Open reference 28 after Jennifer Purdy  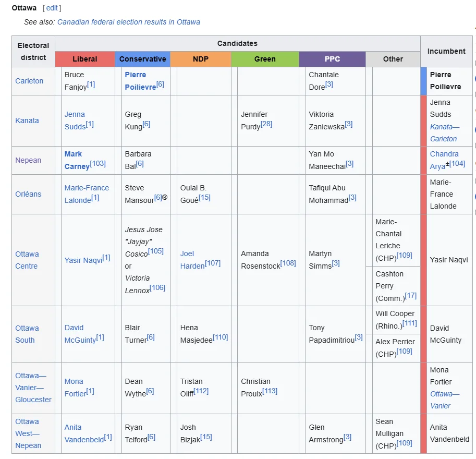click(x=266, y=124)
